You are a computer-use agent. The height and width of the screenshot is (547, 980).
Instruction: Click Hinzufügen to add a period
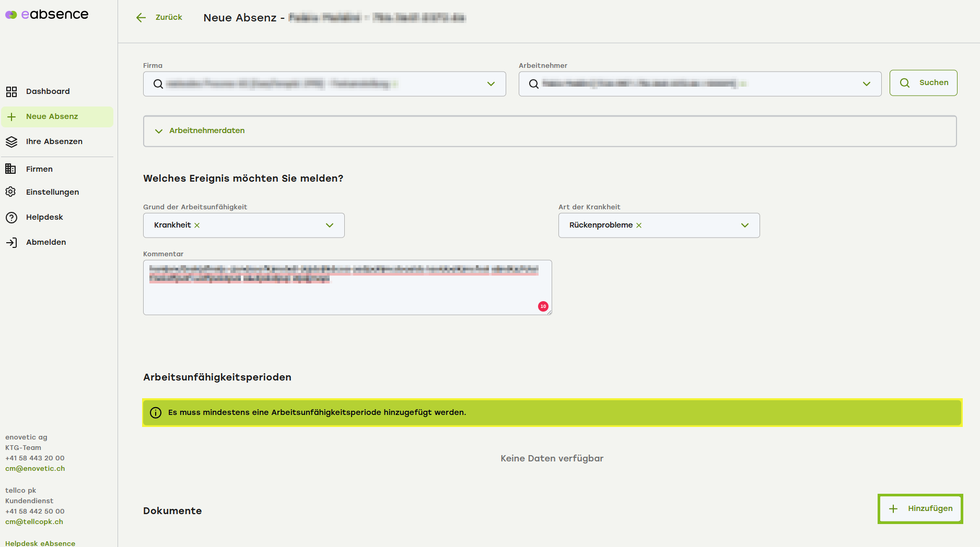point(920,508)
